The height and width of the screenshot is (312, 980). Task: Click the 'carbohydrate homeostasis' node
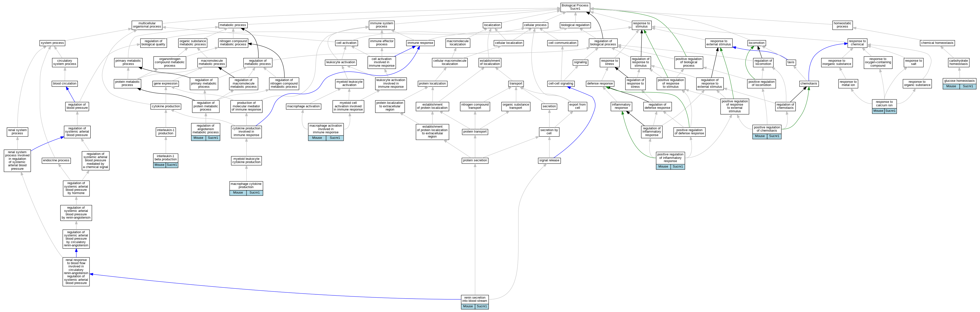(x=959, y=62)
